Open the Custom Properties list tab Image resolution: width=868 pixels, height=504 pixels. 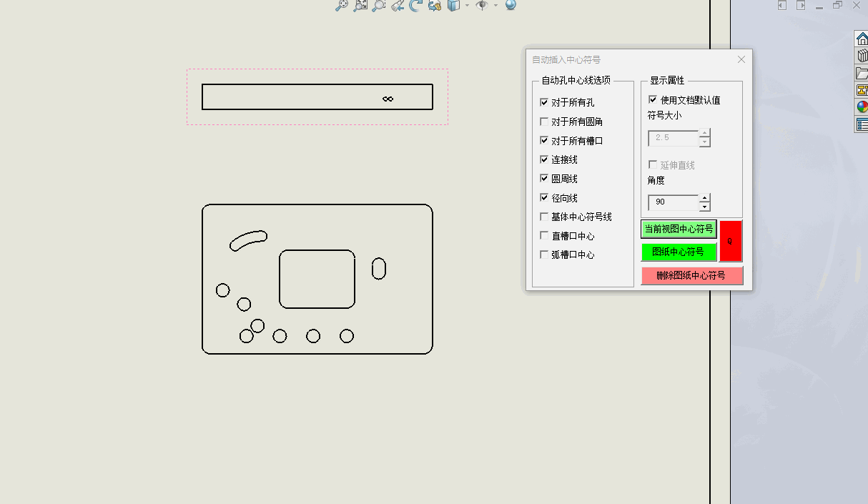(862, 124)
